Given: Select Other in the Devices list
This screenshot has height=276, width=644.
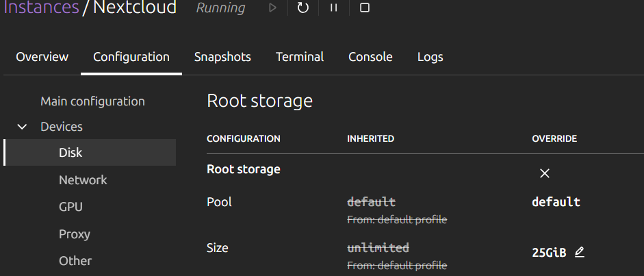Looking at the screenshot, I should [75, 261].
